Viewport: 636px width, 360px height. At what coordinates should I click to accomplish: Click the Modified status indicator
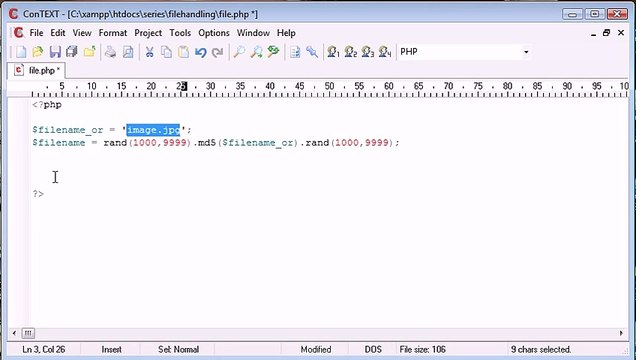coord(316,349)
